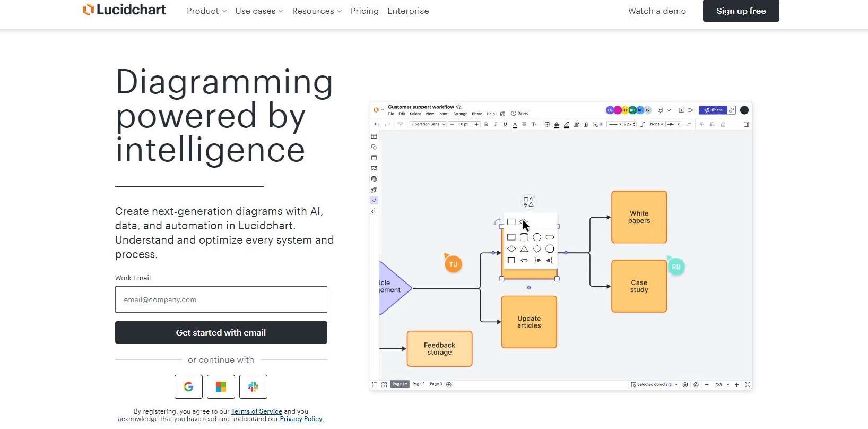Select the Feedback storage box in the diagram
The image size is (868, 429).
point(439,349)
